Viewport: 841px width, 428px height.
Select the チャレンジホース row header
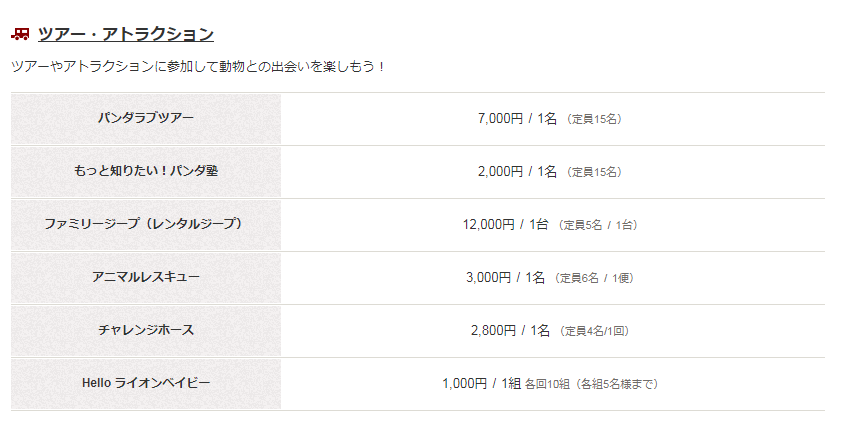click(x=146, y=330)
